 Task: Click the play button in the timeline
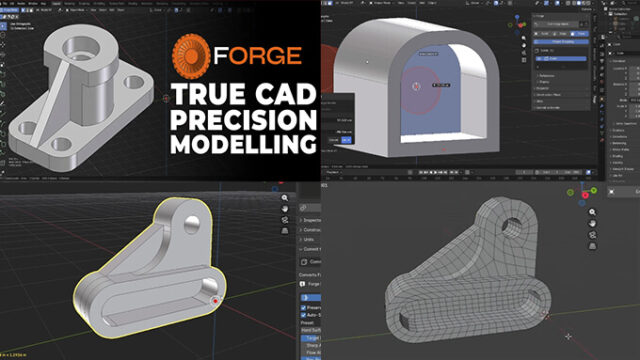(x=435, y=173)
